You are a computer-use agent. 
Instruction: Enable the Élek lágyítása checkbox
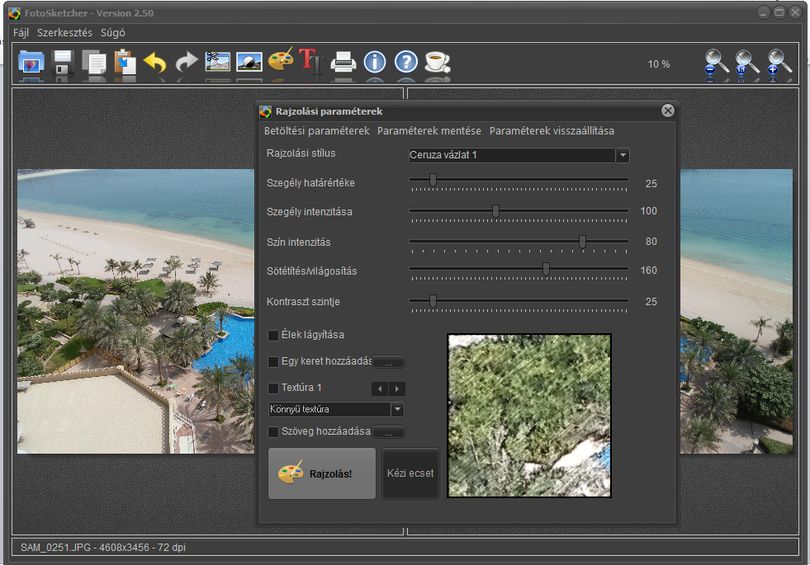tap(273, 336)
